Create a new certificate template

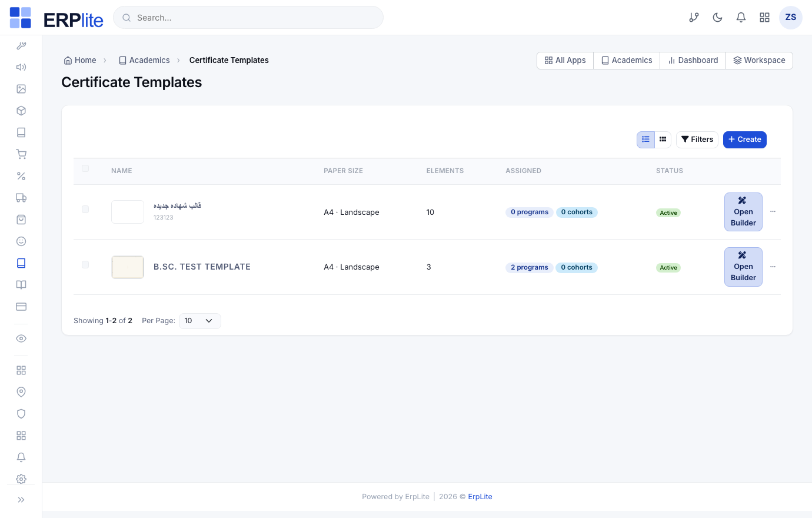click(744, 140)
